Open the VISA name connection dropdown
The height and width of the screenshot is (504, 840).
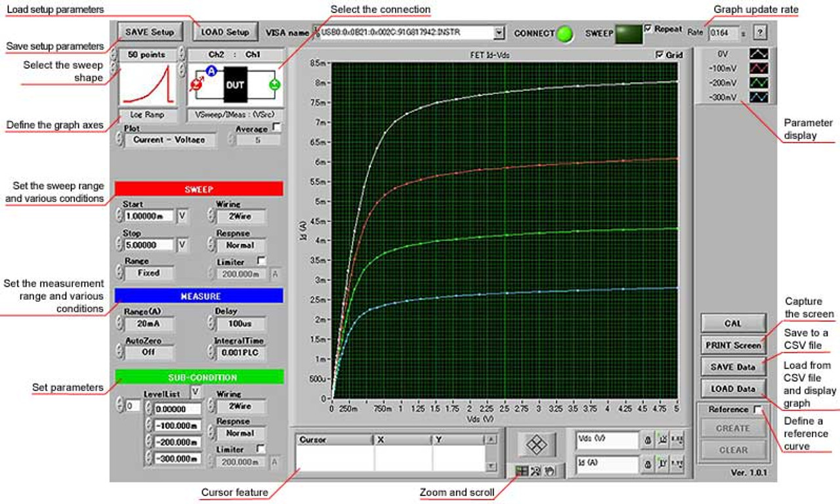pos(500,30)
